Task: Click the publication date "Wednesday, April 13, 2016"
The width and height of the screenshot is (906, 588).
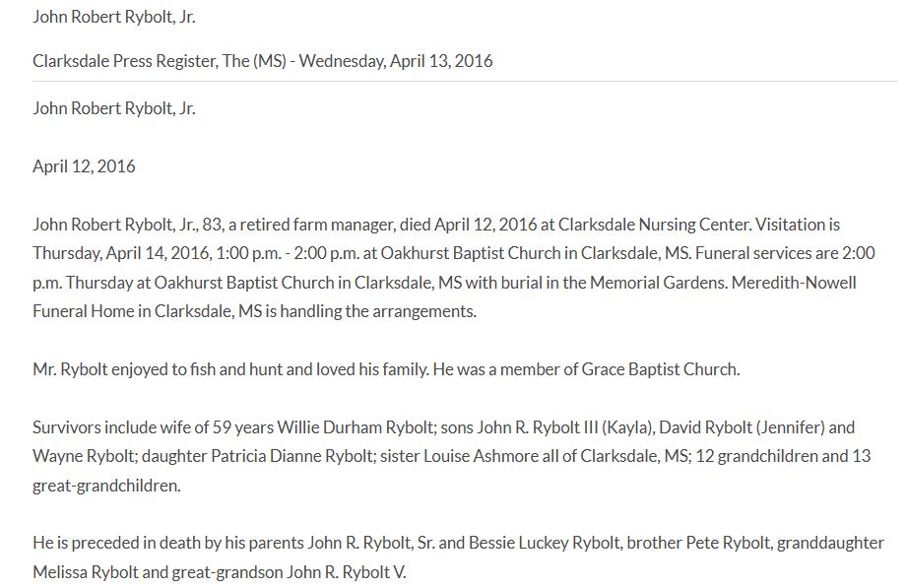Action: 396,61
